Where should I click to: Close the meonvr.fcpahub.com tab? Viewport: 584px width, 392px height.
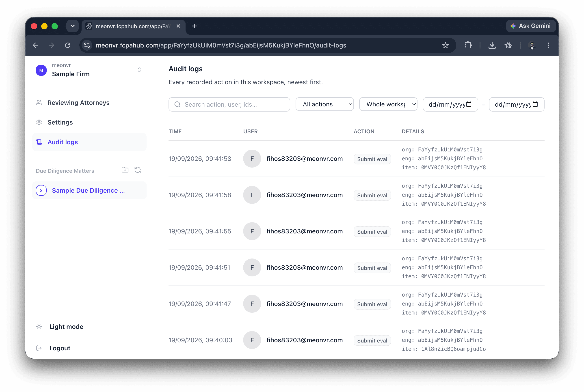pos(178,26)
